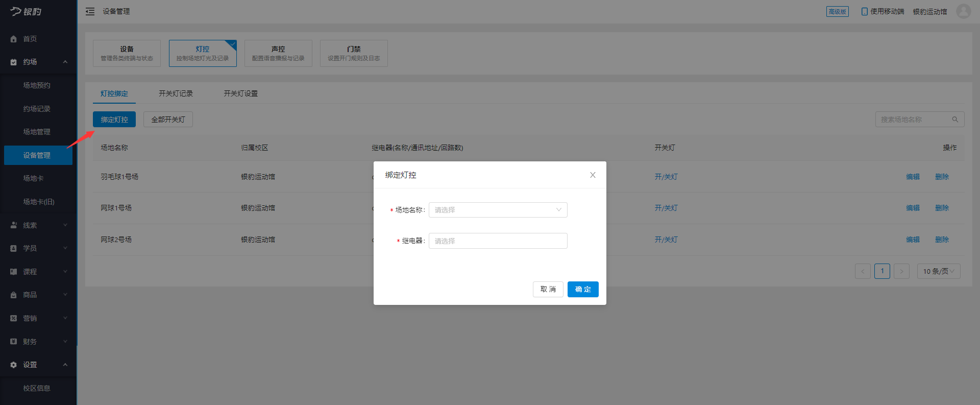Image resolution: width=980 pixels, height=405 pixels.
Task: Toggle 开/关灯 for 羽毛球1号场
Action: [x=666, y=177]
